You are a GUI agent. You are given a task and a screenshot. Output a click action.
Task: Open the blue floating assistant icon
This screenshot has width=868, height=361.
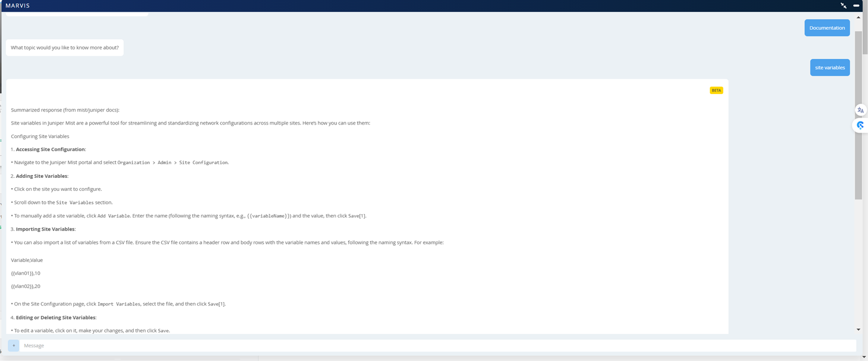tap(860, 125)
